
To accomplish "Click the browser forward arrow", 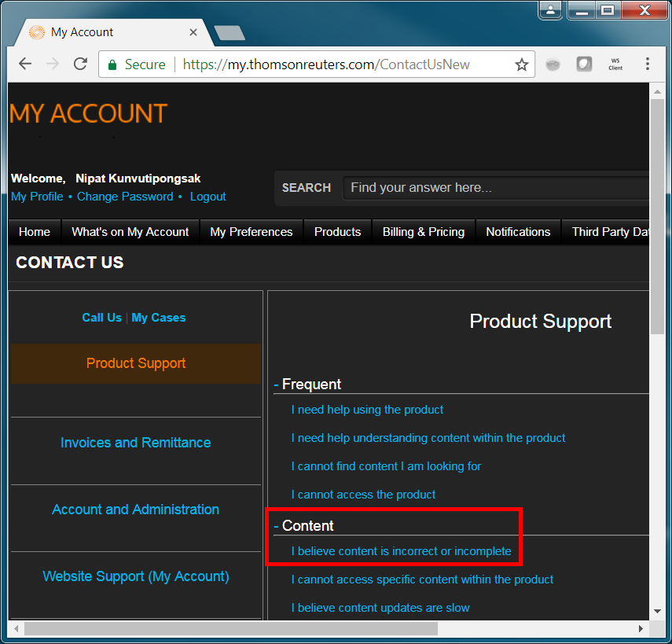I will [53, 64].
